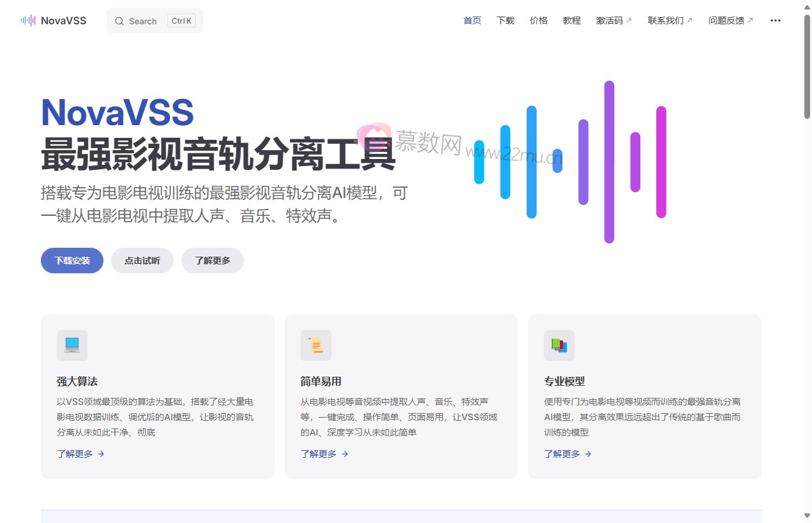The image size is (812, 523).
Task: Click the colorful sound wave hero image
Action: pos(570,162)
